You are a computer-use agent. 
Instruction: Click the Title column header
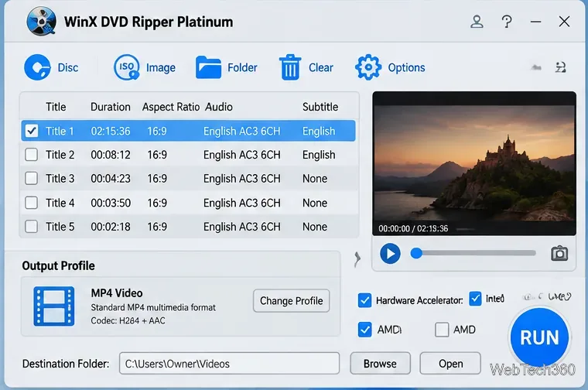pos(56,107)
